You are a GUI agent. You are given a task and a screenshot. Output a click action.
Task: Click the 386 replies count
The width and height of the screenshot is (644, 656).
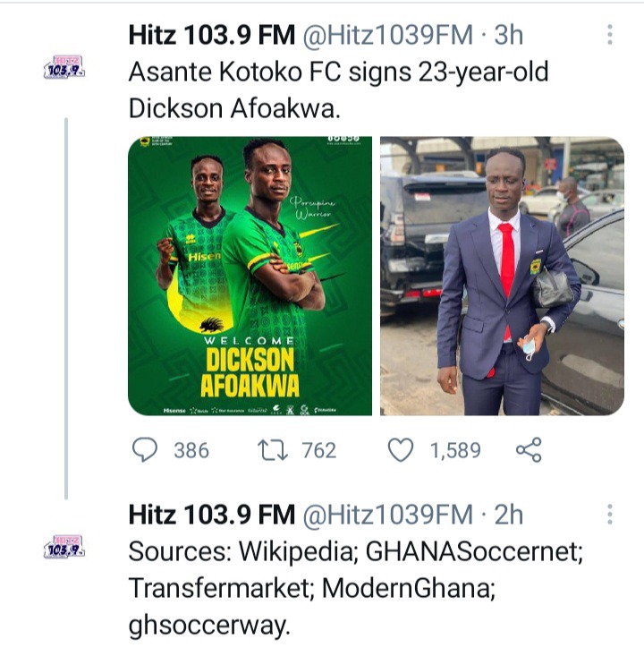(191, 450)
